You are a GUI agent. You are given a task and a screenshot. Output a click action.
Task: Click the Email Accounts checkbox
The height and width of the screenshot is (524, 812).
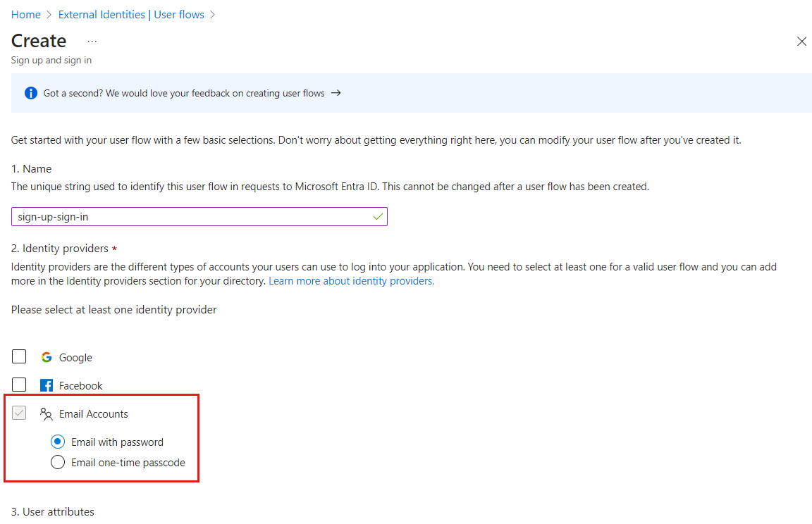point(19,413)
